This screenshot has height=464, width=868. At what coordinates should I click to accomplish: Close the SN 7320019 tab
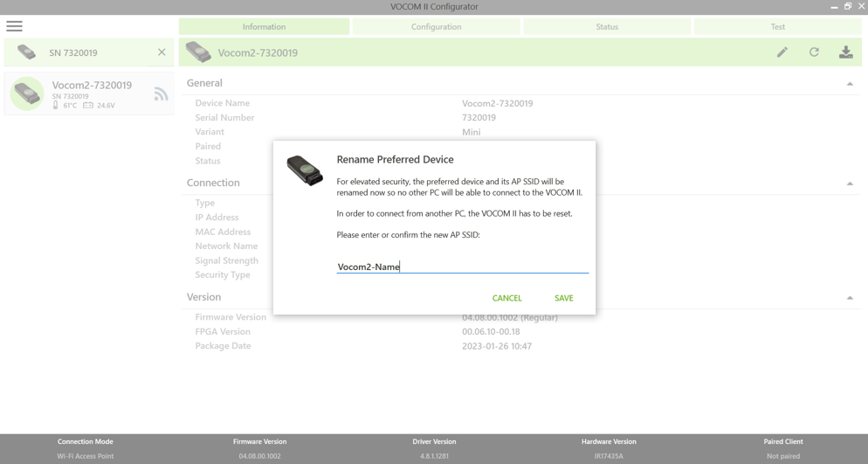(x=162, y=52)
